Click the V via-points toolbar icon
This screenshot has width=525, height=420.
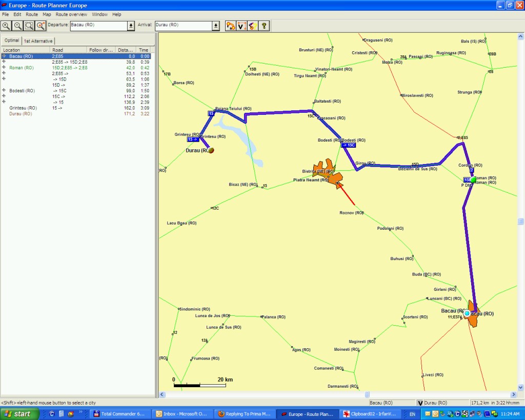241,26
